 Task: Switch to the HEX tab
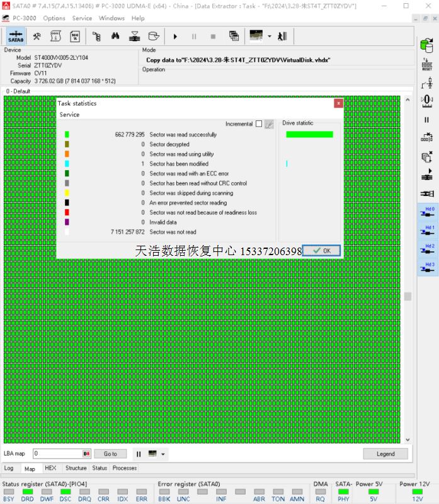(x=50, y=468)
